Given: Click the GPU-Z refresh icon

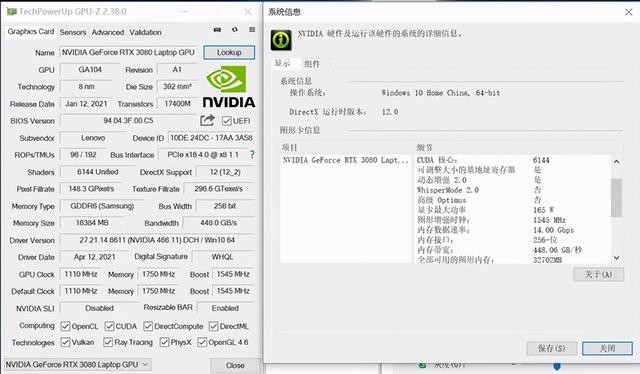Looking at the screenshot, I should pos(235,29).
